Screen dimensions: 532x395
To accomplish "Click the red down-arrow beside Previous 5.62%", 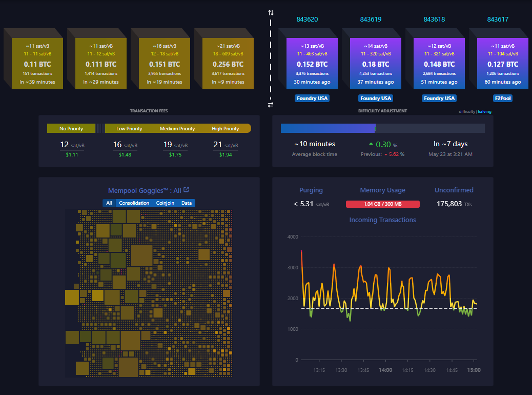I will [387, 153].
